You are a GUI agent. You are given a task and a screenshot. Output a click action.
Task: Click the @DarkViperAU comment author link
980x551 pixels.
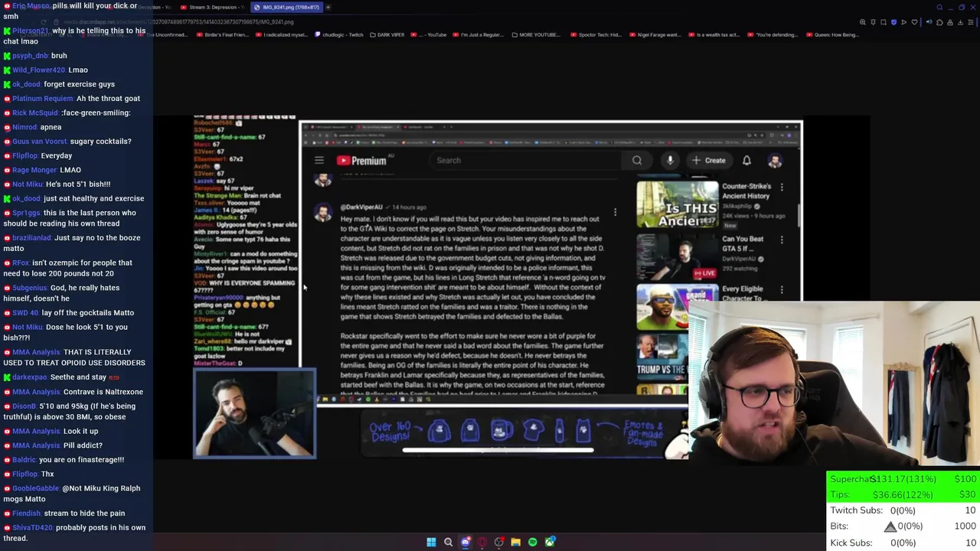tap(361, 207)
